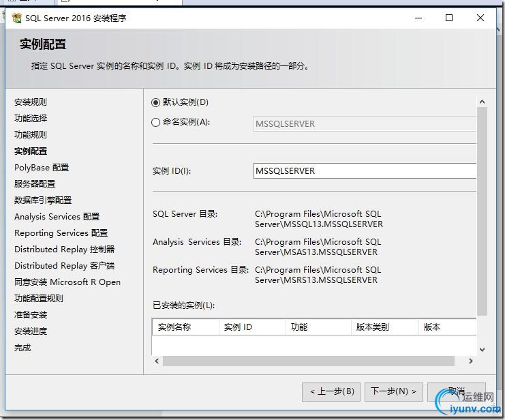Click scroll-up arrow of vertical scrollbar
The width and height of the screenshot is (505, 420).
point(482,102)
